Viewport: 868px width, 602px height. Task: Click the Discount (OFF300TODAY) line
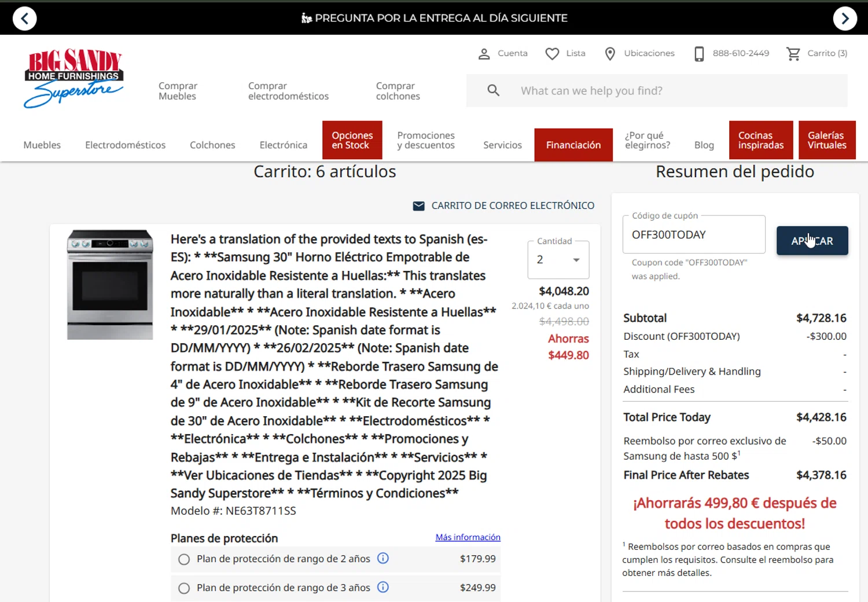coord(735,336)
